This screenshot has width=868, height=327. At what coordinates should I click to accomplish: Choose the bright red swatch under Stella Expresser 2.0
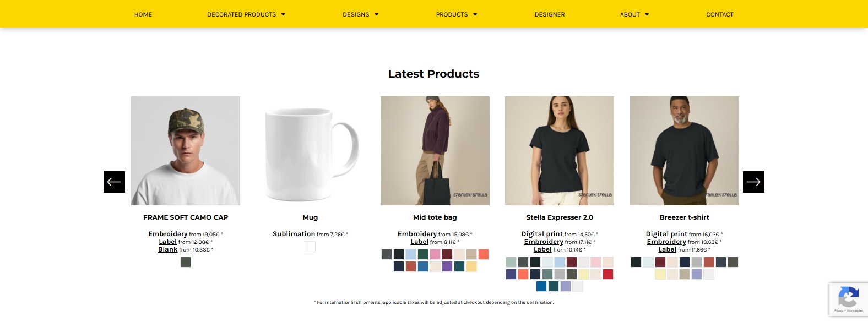[x=608, y=274]
